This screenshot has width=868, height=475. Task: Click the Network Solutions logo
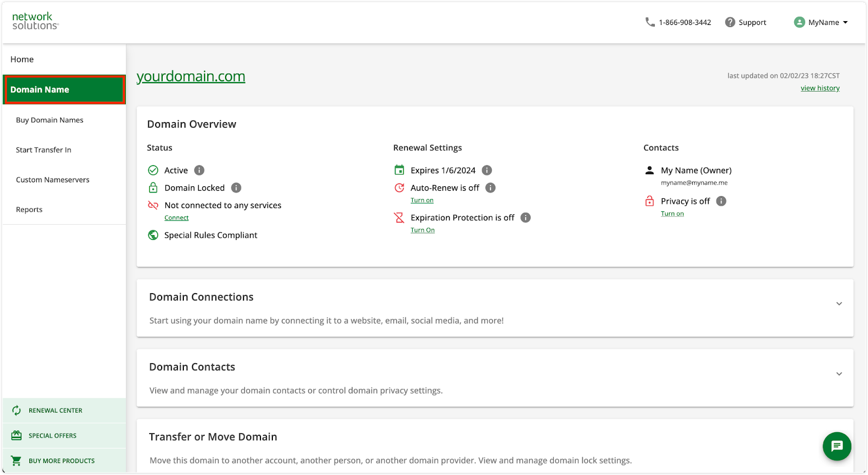[x=35, y=21]
